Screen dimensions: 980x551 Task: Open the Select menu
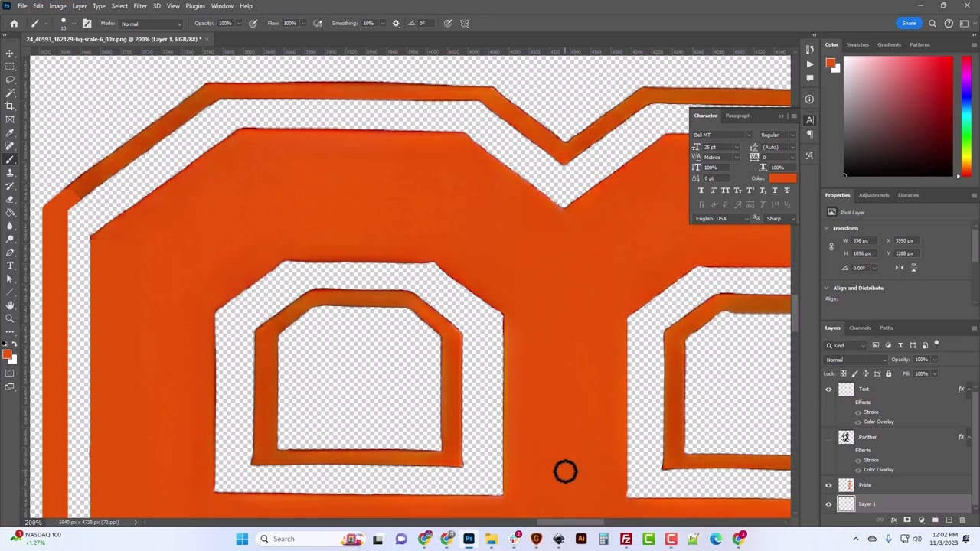tap(119, 6)
